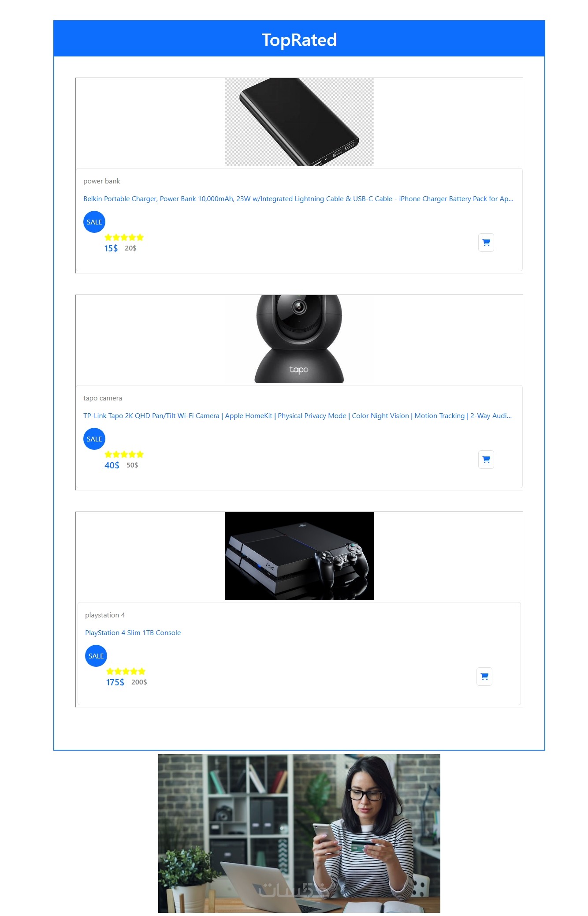The width and height of the screenshot is (588, 916).
Task: Click the SALE badge on power bank
Action: [94, 222]
